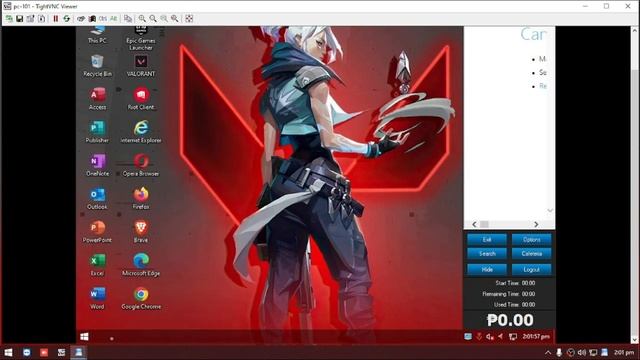Screen dimensions: 640x360
Task: Select the Internet Explorer desktop icon
Action: coord(141,132)
